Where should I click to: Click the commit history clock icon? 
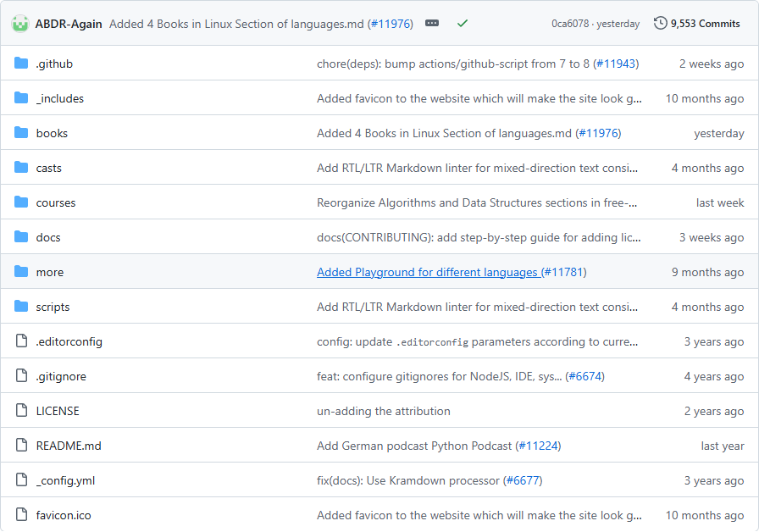tap(661, 24)
